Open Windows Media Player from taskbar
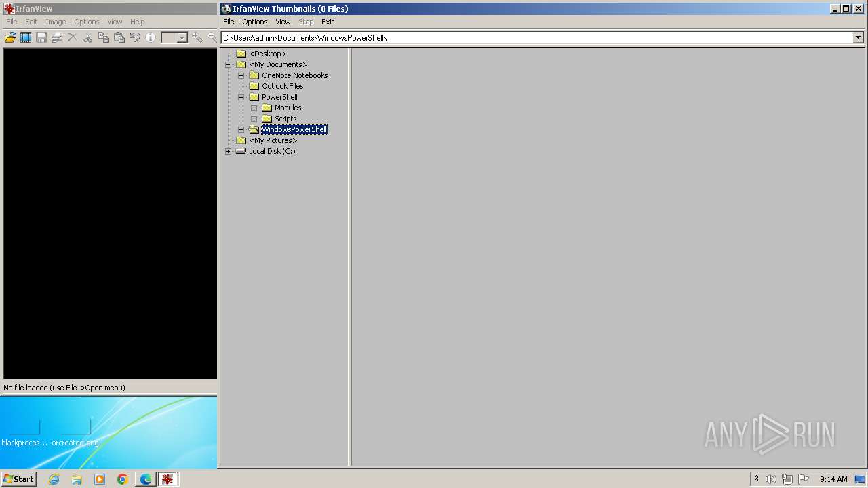The width and height of the screenshot is (868, 488). 100,479
